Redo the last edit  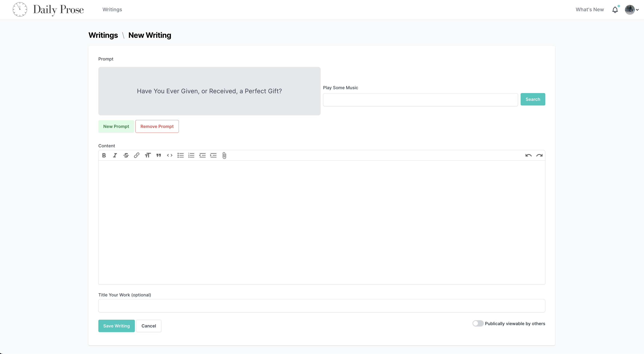[x=539, y=155]
